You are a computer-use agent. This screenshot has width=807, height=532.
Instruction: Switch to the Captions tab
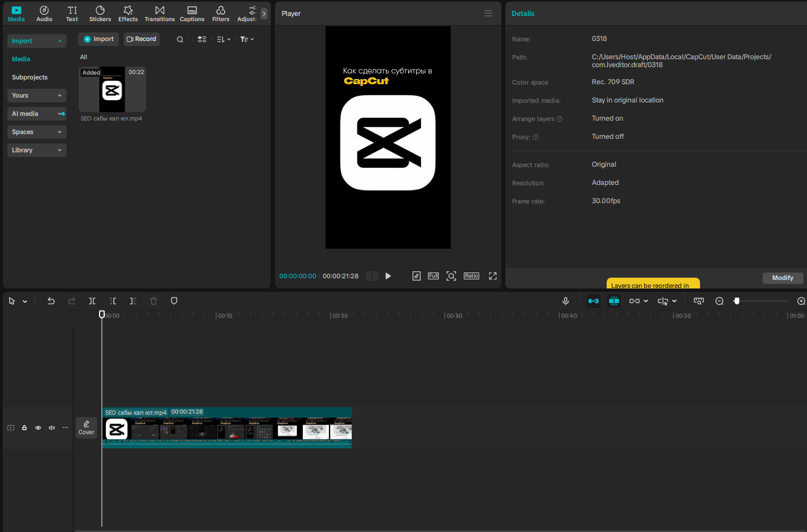point(192,14)
